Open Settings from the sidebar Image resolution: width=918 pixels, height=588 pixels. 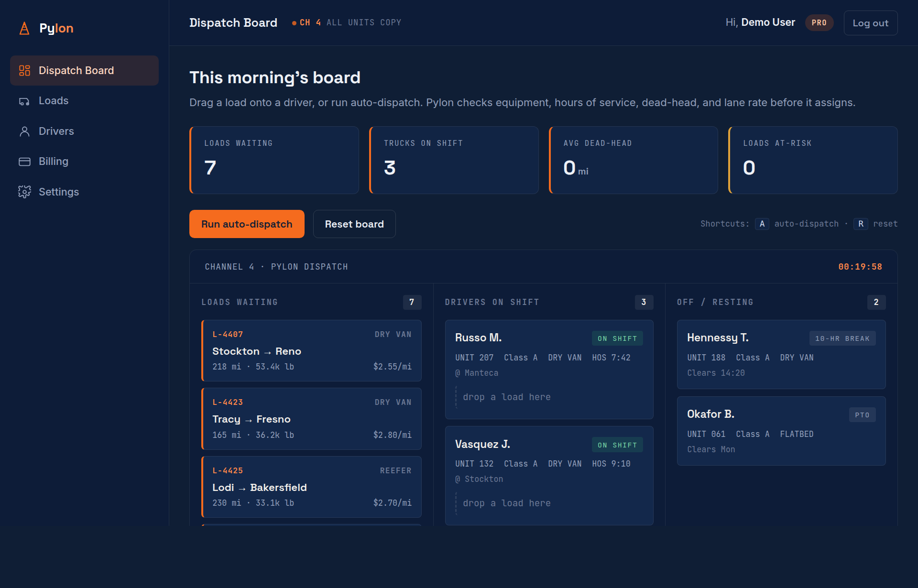pyautogui.click(x=84, y=192)
